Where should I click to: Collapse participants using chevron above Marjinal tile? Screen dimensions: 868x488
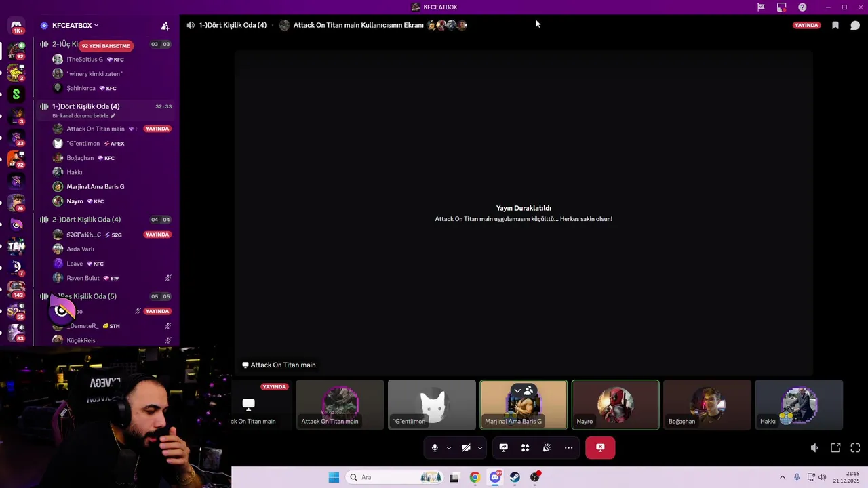517,391
